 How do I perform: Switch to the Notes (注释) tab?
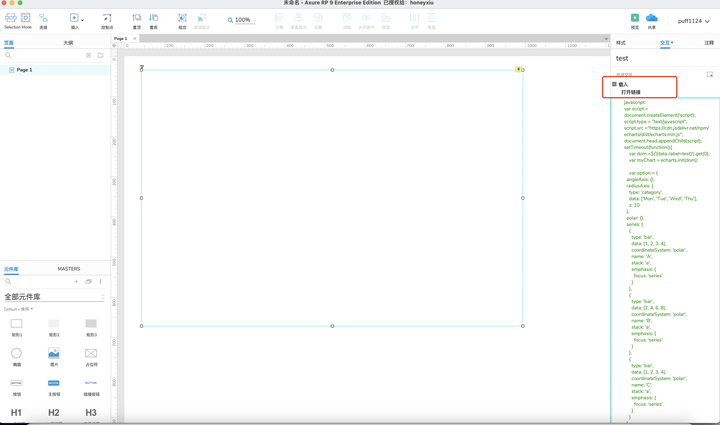[709, 43]
